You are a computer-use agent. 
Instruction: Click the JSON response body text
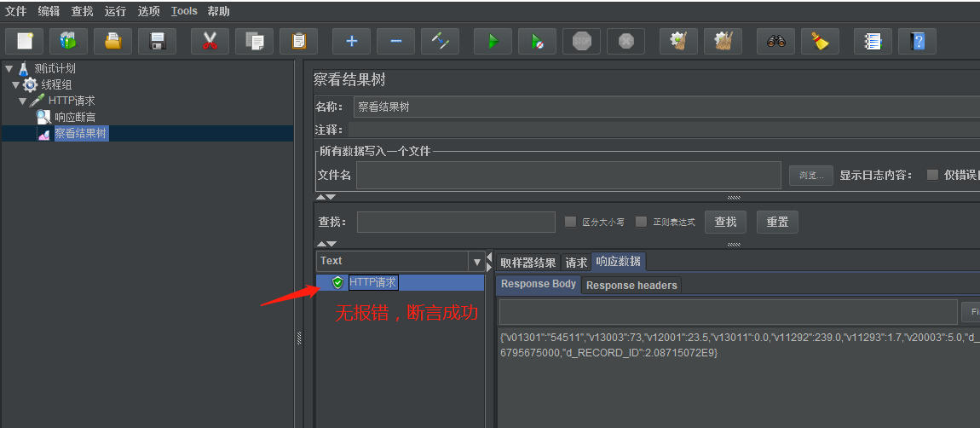[740, 345]
